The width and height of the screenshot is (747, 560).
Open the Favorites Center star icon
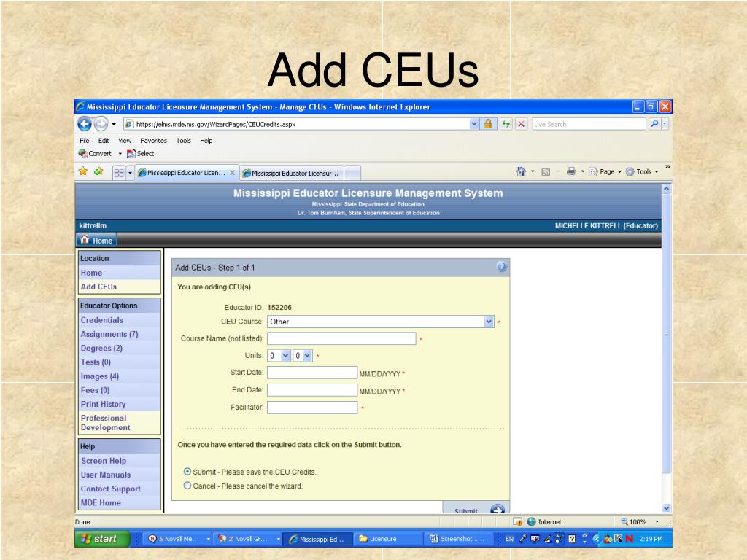(x=83, y=171)
